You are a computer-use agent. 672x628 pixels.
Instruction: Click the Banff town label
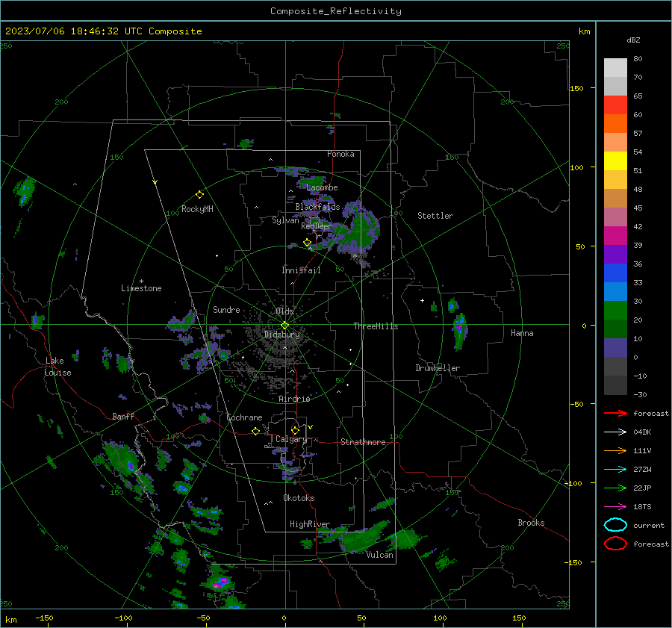123,416
